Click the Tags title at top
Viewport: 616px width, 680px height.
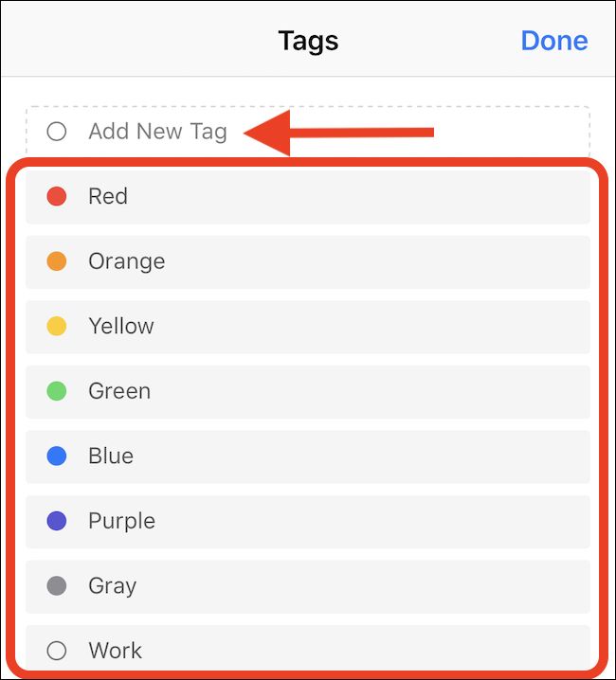pyautogui.click(x=308, y=41)
